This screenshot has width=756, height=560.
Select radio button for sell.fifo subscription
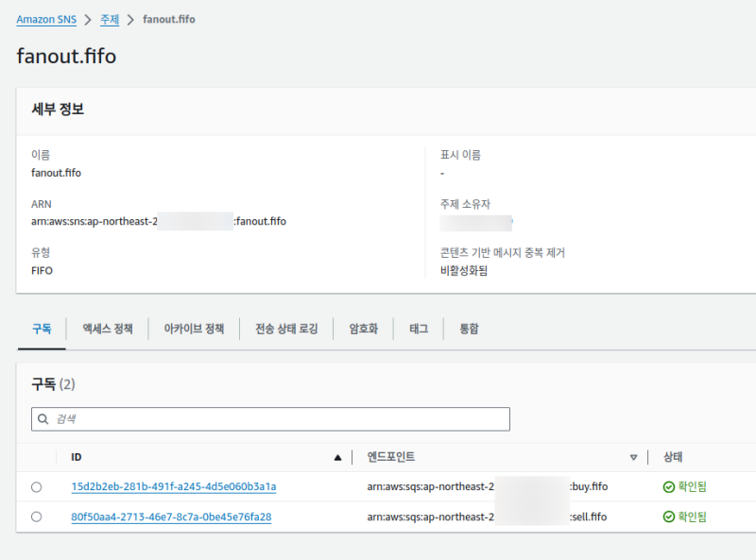(x=37, y=517)
